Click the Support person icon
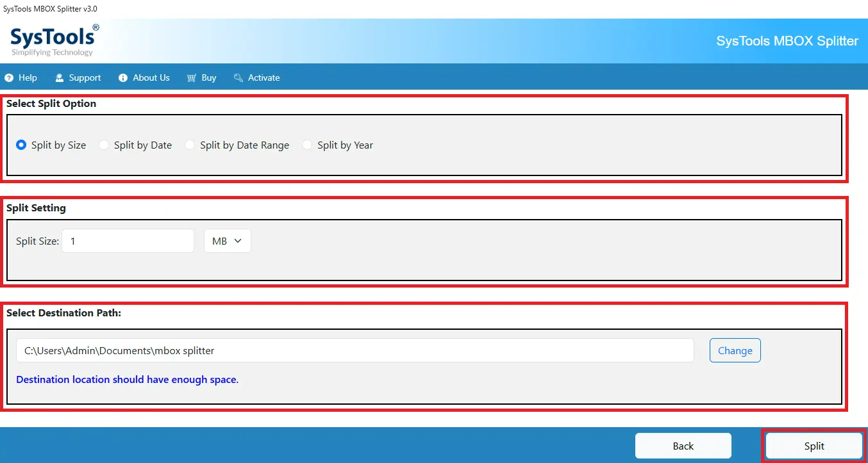The height and width of the screenshot is (463, 868). (60, 77)
